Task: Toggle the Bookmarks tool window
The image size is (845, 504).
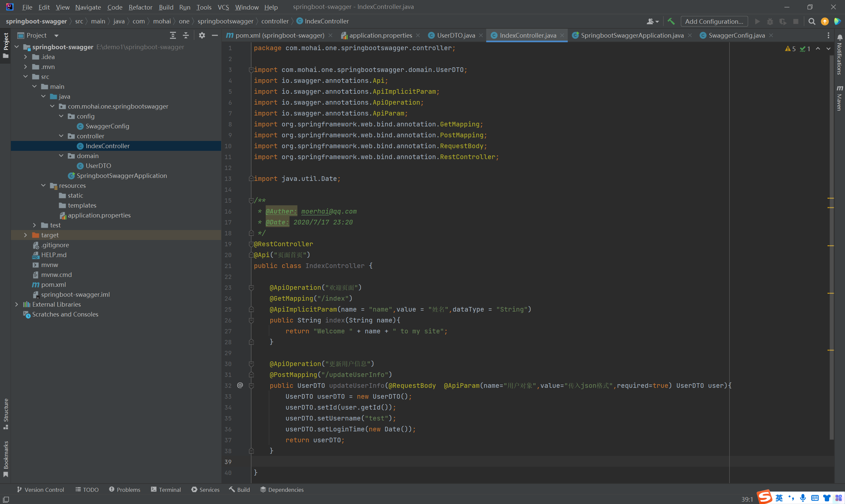Action: pos(5,458)
